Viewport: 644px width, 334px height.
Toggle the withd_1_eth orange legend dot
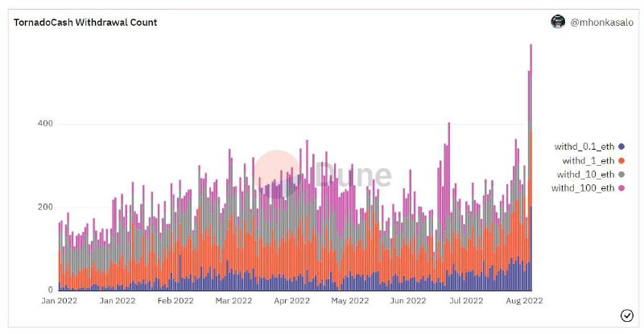[x=621, y=161]
